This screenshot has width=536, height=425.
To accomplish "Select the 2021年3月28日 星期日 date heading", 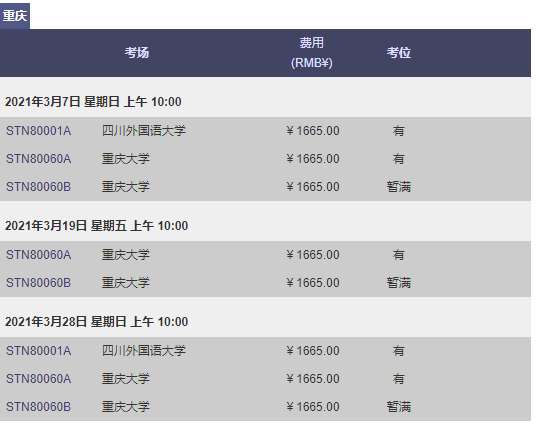I will coord(96,322).
